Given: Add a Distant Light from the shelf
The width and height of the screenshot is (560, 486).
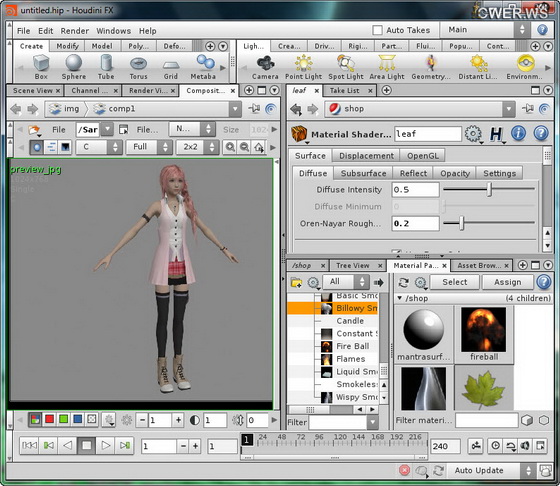Looking at the screenshot, I should (478, 68).
